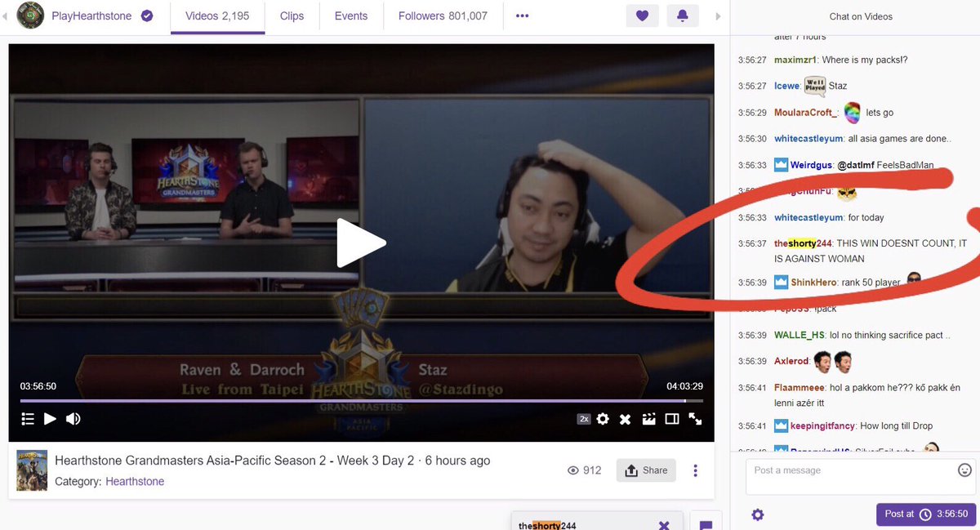Click username maximzr1 in chat
The height and width of the screenshot is (530, 980).
click(795, 60)
